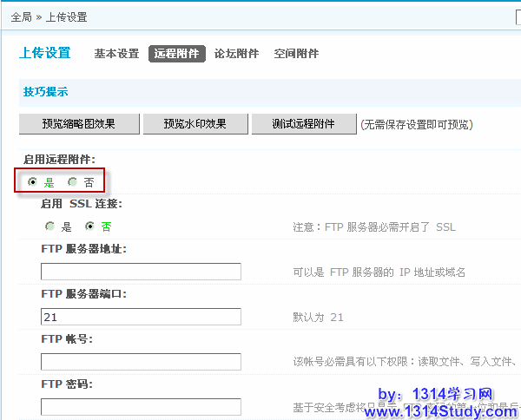The width and height of the screenshot is (521, 420).
Task: Switch to the 基本设置 tab
Action: tap(116, 54)
